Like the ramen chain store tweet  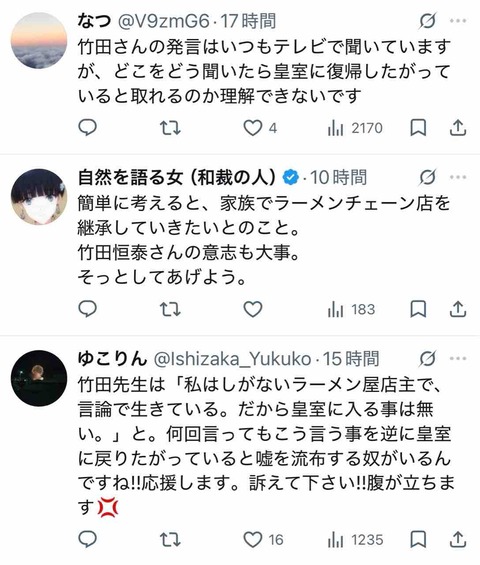click(x=253, y=309)
